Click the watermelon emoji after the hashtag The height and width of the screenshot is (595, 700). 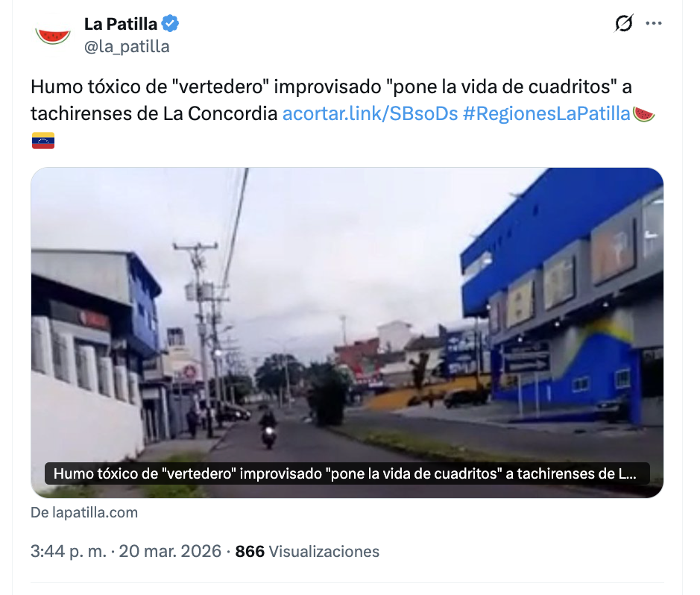tap(644, 114)
